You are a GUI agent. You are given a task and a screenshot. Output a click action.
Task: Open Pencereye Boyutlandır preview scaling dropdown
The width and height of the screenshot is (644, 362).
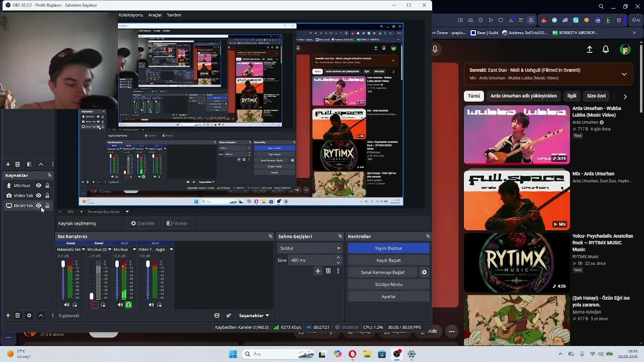point(108,212)
